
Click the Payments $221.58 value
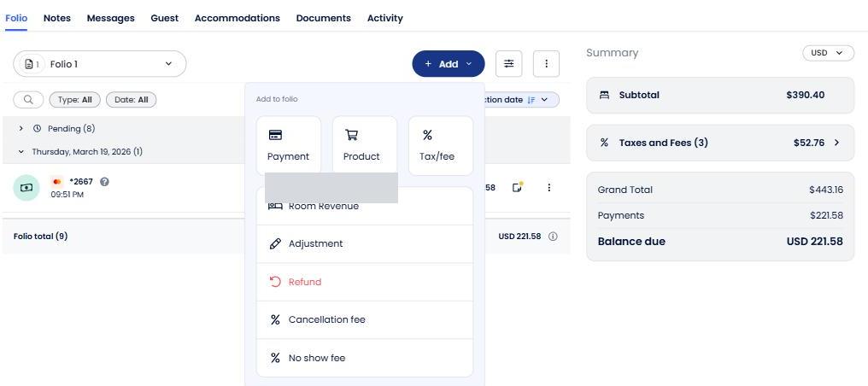click(x=826, y=215)
